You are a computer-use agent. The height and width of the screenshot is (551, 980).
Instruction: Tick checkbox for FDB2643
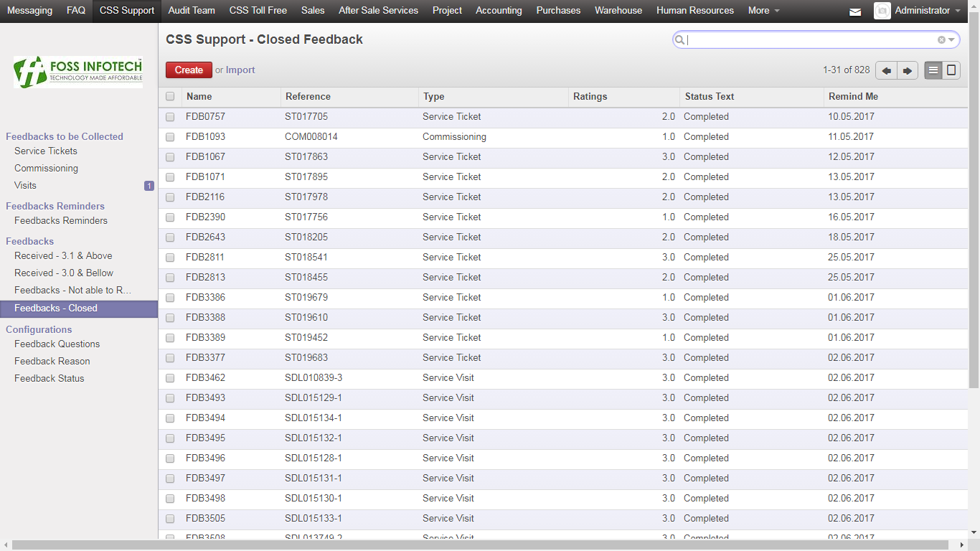(x=170, y=237)
